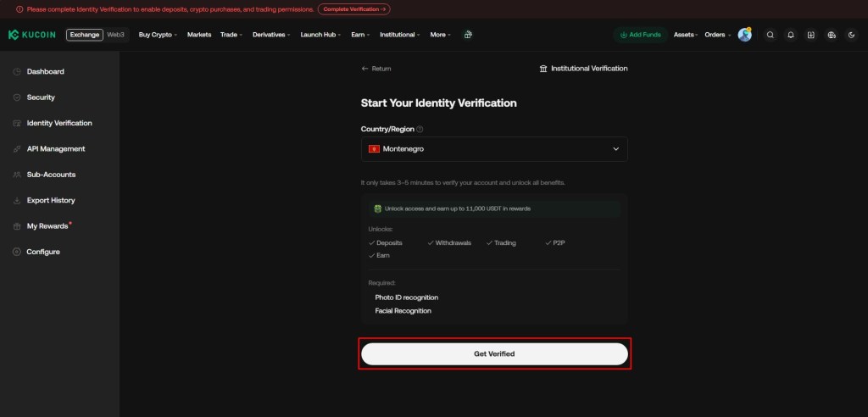Click the My Rewards gift icon
This screenshot has width=868, height=417.
(17, 226)
